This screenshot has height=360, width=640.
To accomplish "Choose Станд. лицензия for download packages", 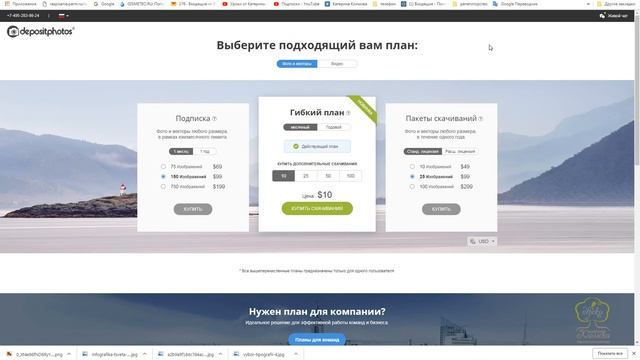I will (422, 151).
